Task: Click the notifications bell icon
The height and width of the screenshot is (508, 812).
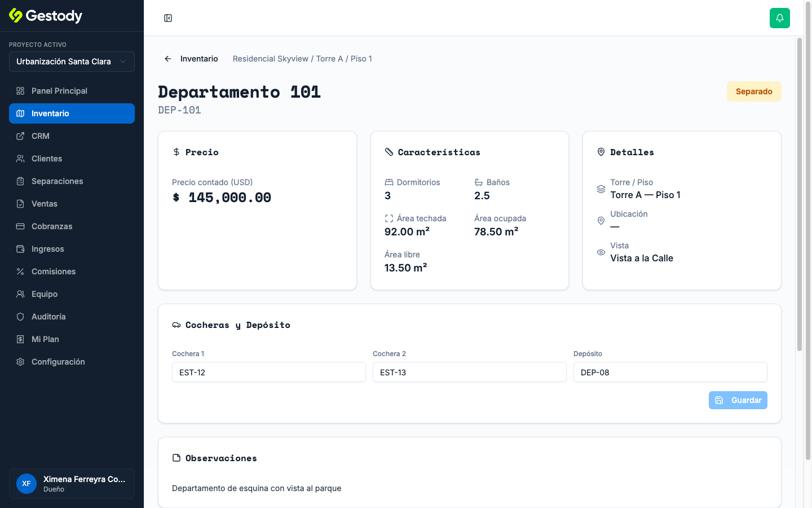Action: pos(779,18)
